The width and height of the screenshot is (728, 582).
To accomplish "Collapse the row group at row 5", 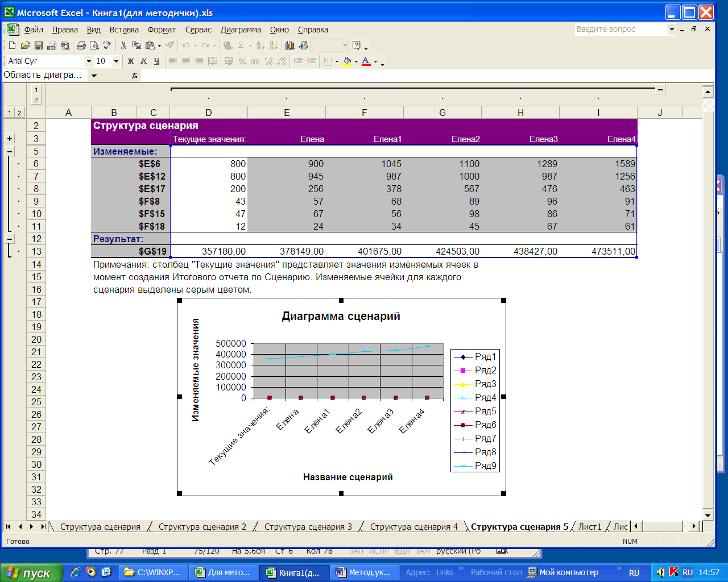I will point(10,151).
